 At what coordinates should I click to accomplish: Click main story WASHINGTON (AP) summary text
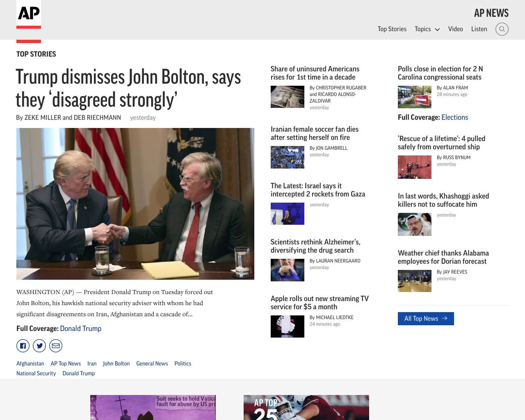coord(115,303)
